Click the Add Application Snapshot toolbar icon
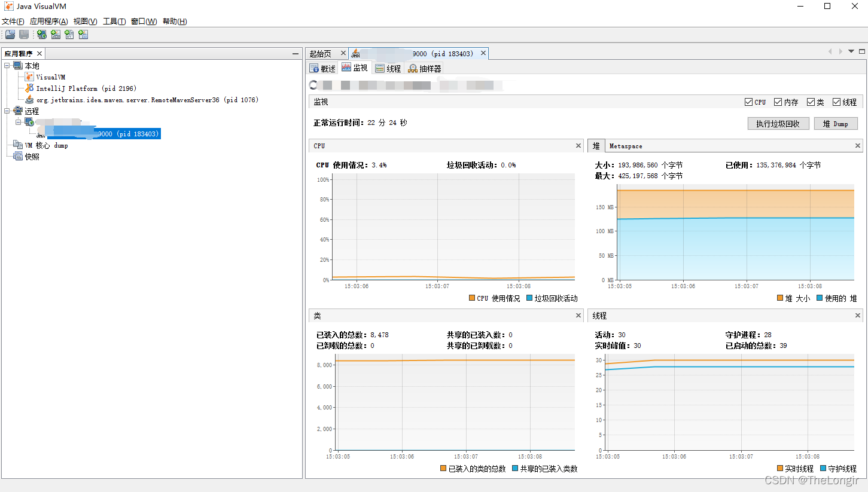The width and height of the screenshot is (868, 492). click(x=83, y=35)
